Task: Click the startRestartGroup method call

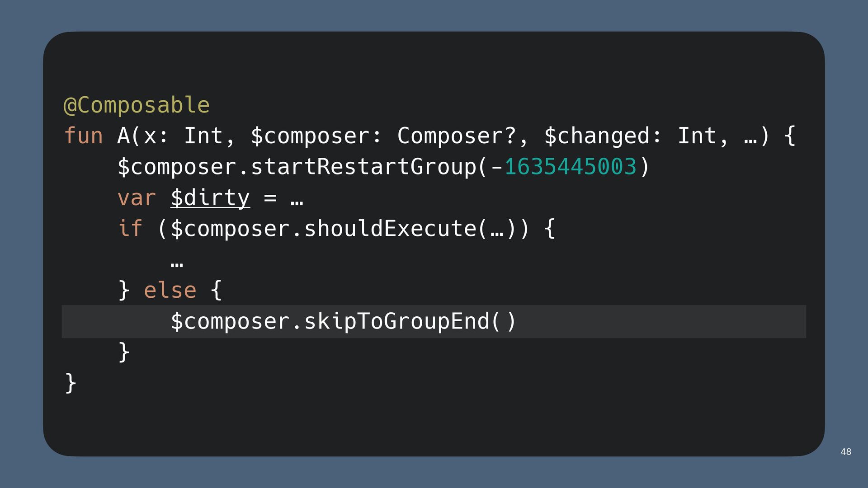Action: coord(363,167)
